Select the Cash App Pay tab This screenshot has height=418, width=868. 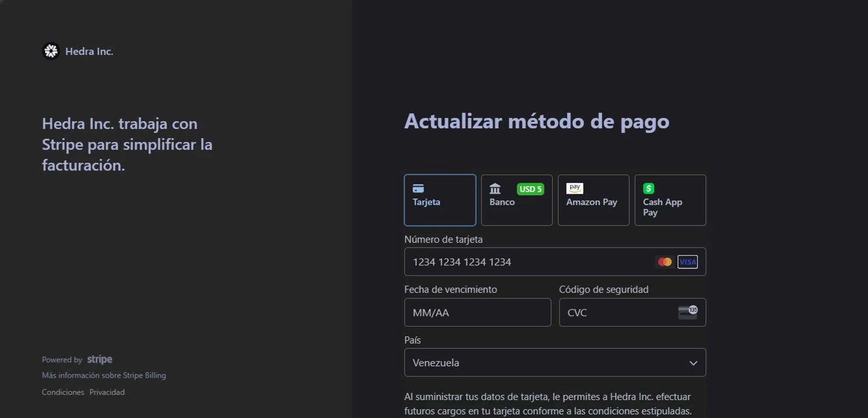tap(670, 200)
